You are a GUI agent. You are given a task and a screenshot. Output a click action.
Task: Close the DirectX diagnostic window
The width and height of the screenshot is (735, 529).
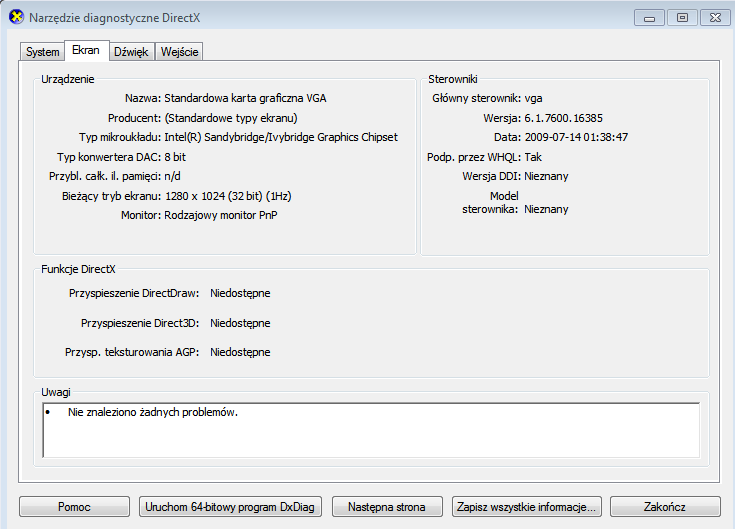[x=715, y=18]
